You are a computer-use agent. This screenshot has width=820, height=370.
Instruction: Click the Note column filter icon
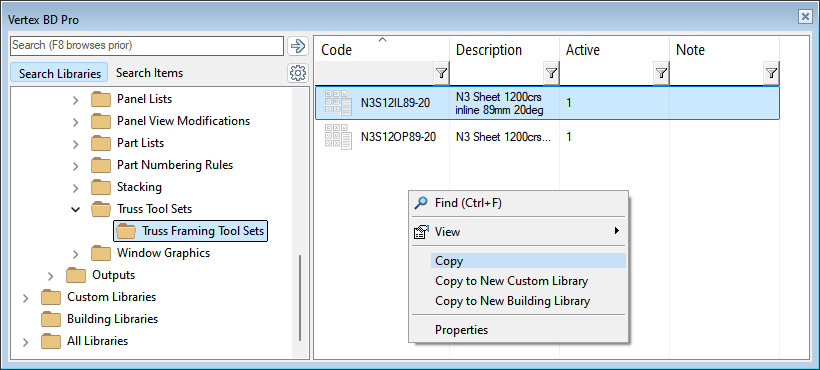point(771,74)
